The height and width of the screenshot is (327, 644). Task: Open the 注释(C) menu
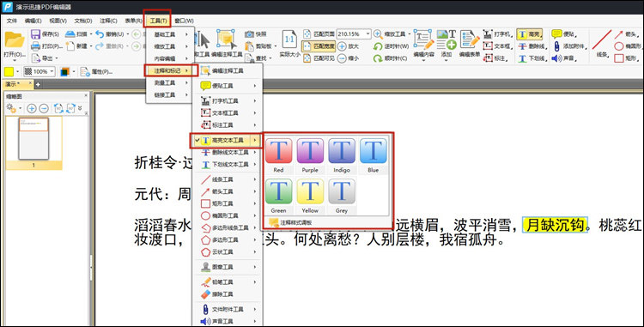[x=108, y=21]
